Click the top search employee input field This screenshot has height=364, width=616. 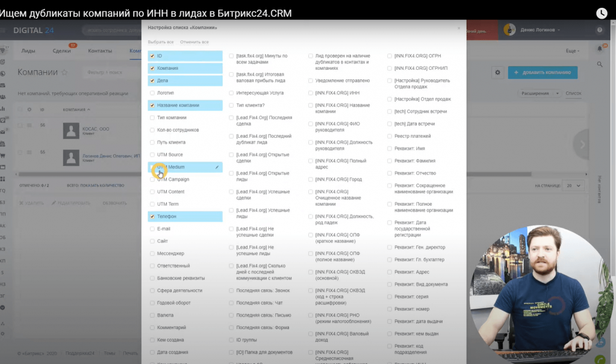112,30
